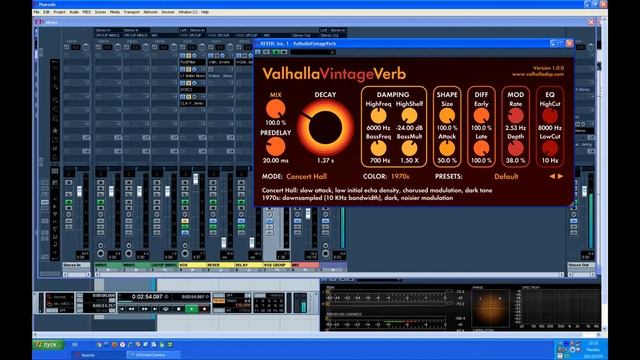The image size is (640, 360).
Task: Turn the EQ HighCut knob
Action: point(550,116)
